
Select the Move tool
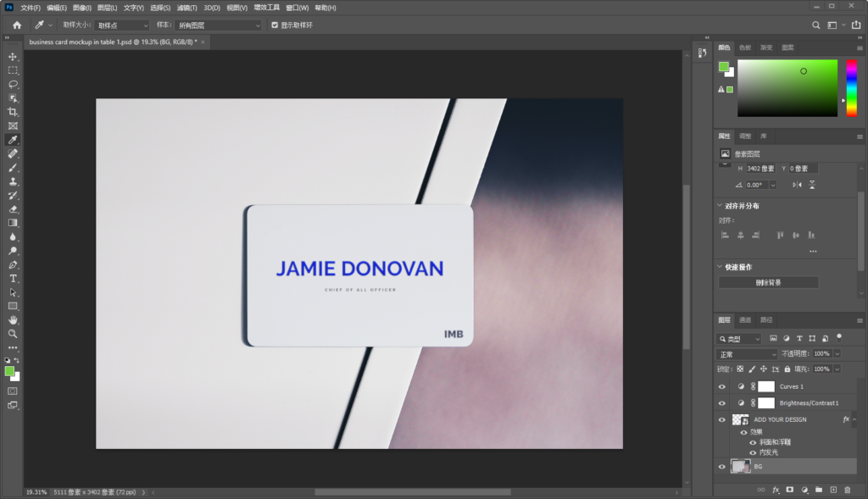[x=13, y=57]
